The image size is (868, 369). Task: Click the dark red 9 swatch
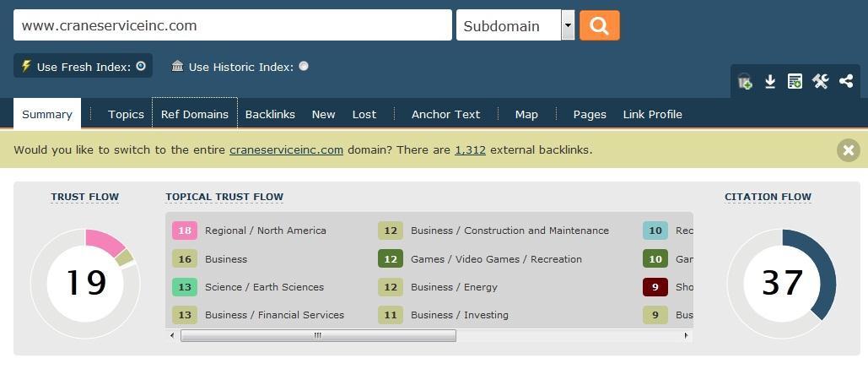tap(655, 287)
